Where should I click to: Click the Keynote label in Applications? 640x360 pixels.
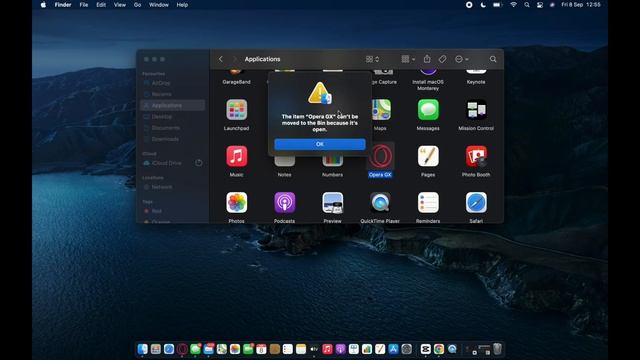click(476, 82)
